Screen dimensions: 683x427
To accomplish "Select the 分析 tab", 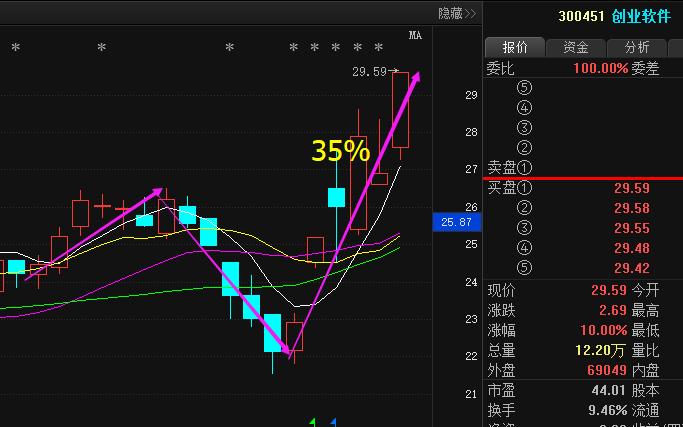I will [x=637, y=47].
